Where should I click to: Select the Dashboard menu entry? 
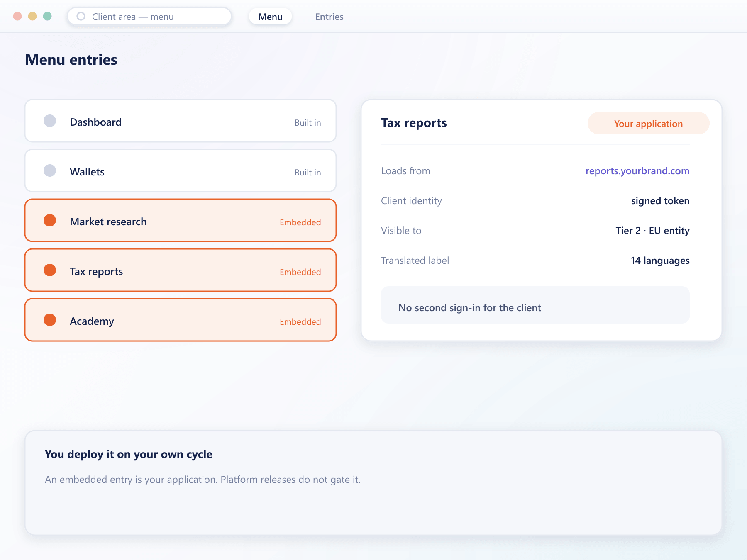181,121
